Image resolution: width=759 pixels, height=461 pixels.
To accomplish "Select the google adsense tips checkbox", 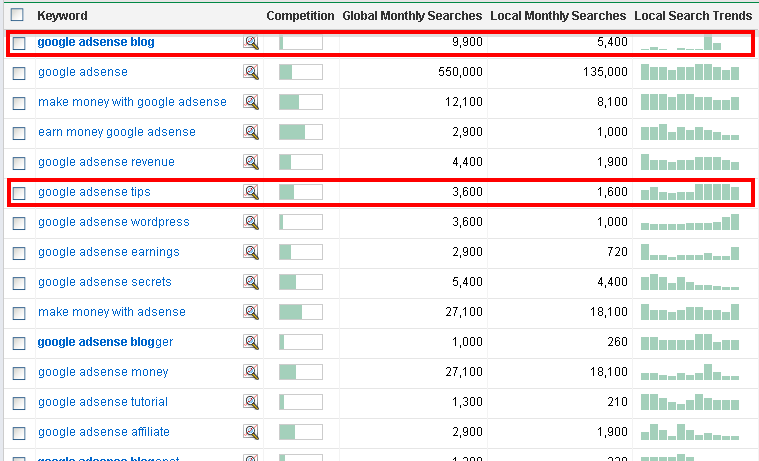I will pyautogui.click(x=19, y=194).
